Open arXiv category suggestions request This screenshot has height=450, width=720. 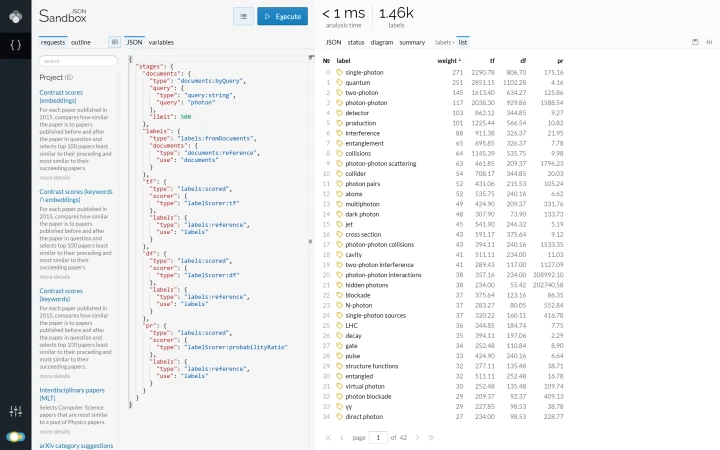click(x=76, y=445)
